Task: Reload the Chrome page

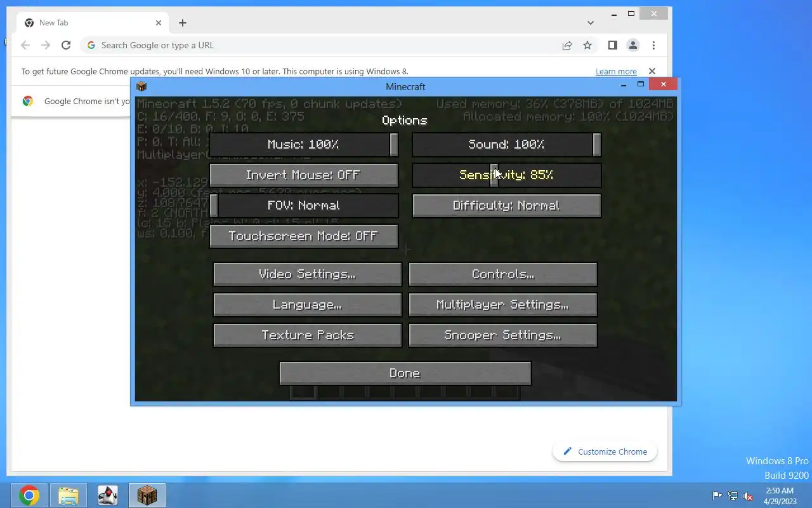Action: [66, 45]
